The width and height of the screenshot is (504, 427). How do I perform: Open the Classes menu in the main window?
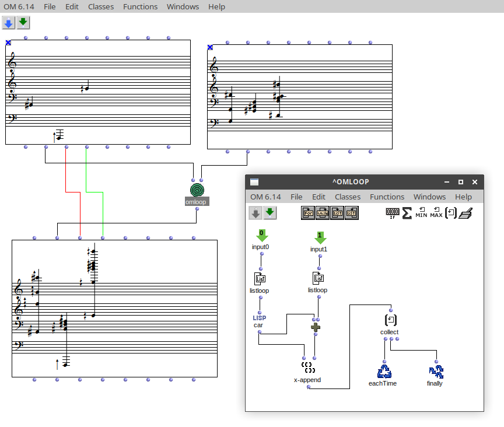[101, 7]
